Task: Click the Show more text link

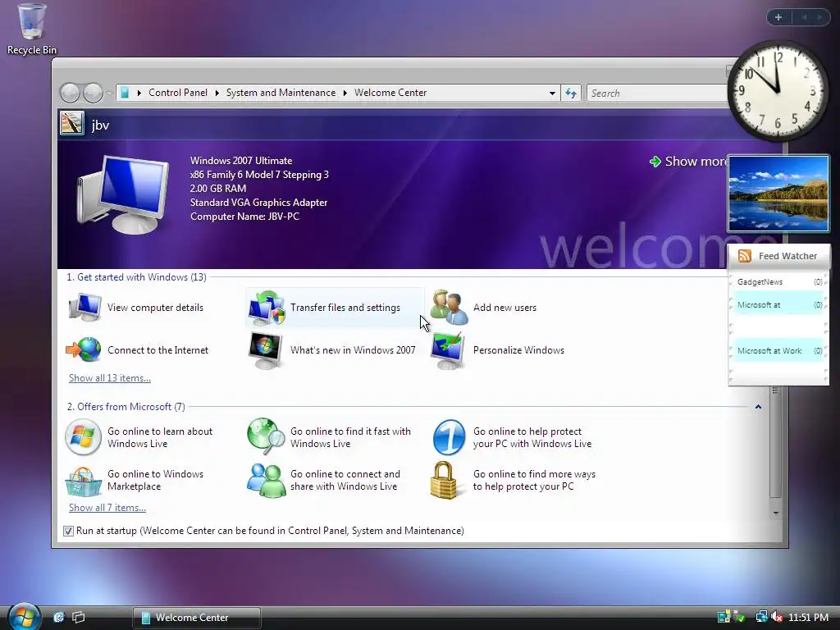Action: tap(696, 162)
